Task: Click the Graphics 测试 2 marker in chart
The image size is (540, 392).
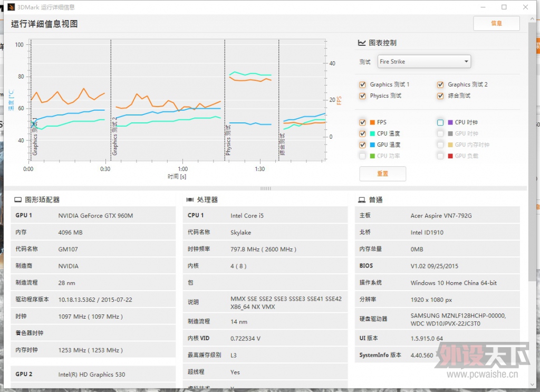Action: click(x=114, y=137)
